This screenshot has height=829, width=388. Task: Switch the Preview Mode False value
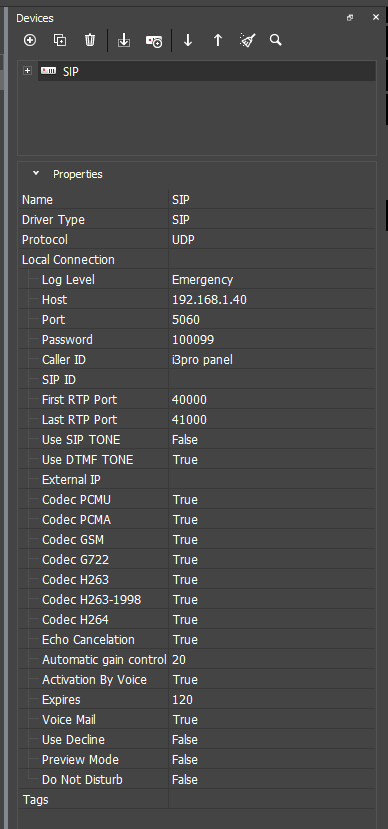tap(272, 760)
